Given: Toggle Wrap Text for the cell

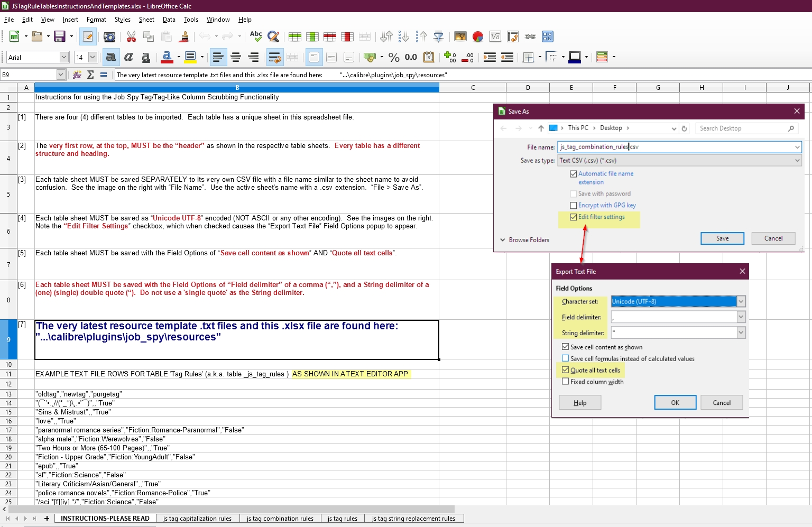Looking at the screenshot, I should pos(274,57).
